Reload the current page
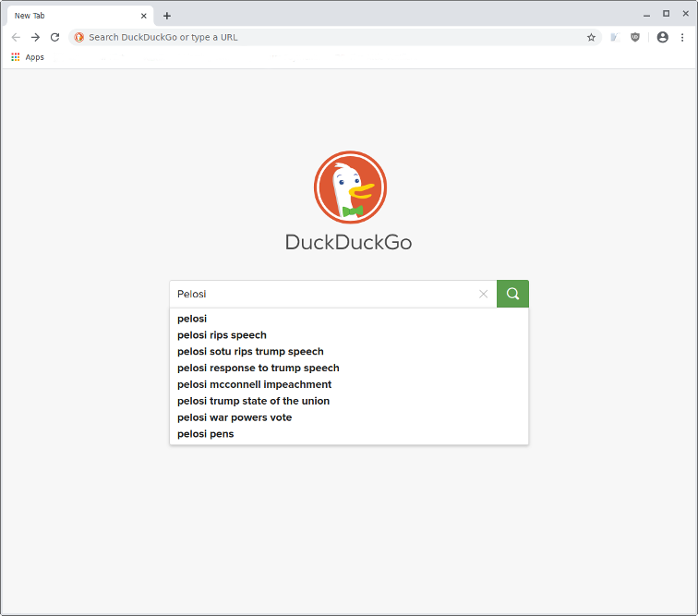Image resolution: width=698 pixels, height=616 pixels. pos(54,38)
